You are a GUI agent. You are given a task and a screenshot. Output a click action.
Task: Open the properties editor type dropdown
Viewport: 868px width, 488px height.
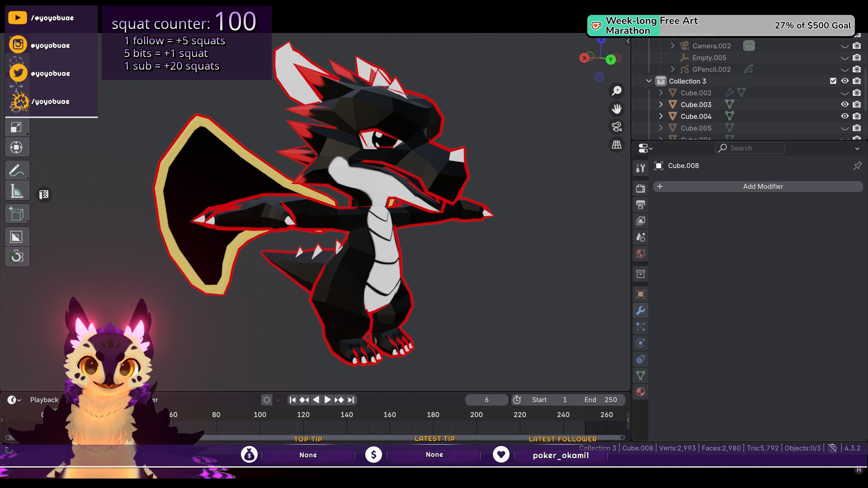[x=645, y=148]
